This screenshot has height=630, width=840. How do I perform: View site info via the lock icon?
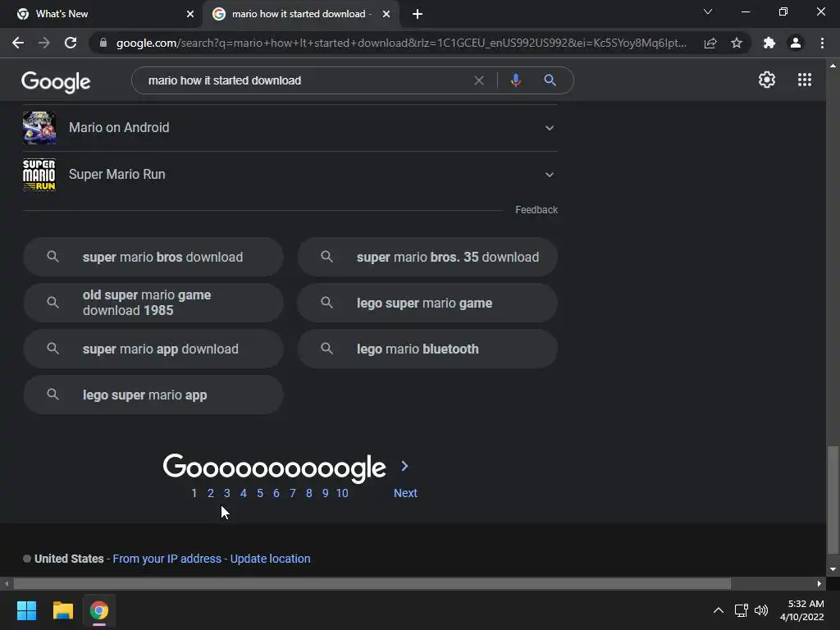pos(103,43)
